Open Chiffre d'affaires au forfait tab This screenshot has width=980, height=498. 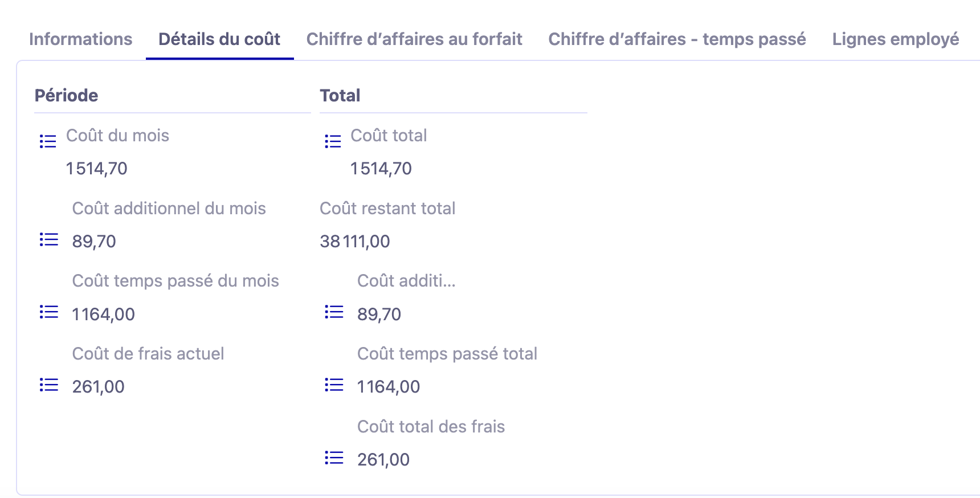pos(414,39)
